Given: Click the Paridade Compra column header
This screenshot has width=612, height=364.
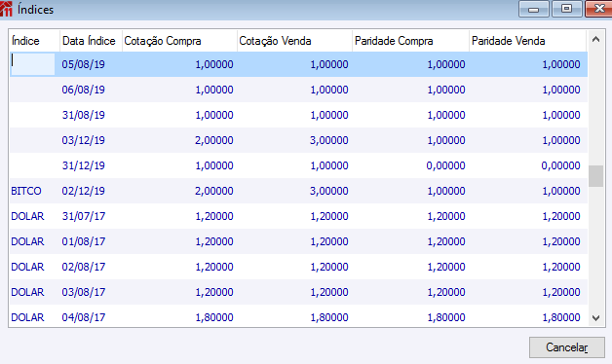Looking at the screenshot, I should point(410,41).
